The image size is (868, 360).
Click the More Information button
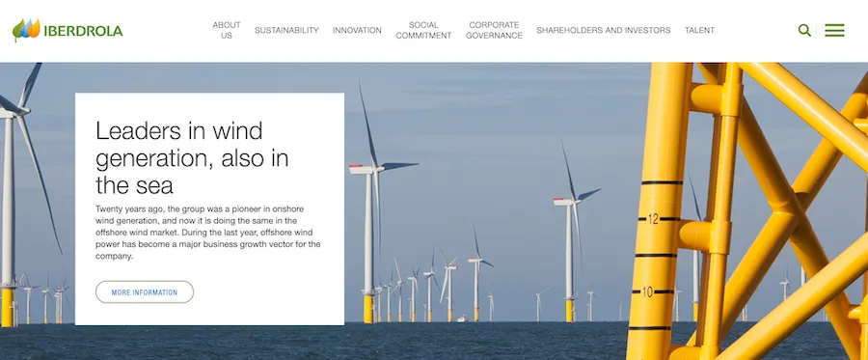point(145,291)
